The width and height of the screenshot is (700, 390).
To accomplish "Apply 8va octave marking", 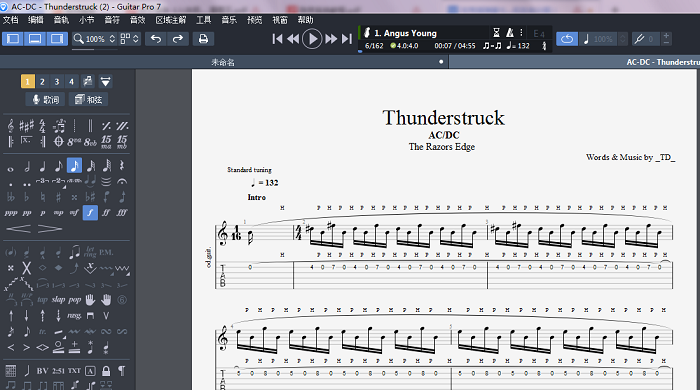I will [74, 142].
